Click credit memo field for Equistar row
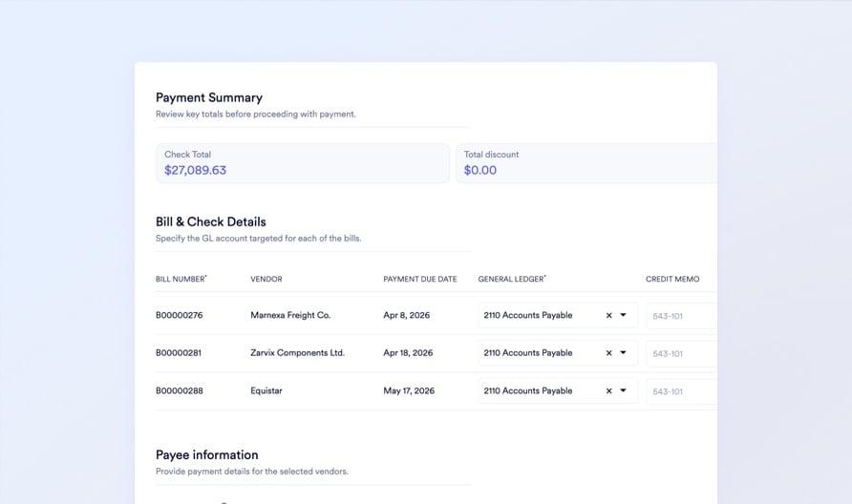Viewport: 852px width, 504px height. pyautogui.click(x=681, y=391)
